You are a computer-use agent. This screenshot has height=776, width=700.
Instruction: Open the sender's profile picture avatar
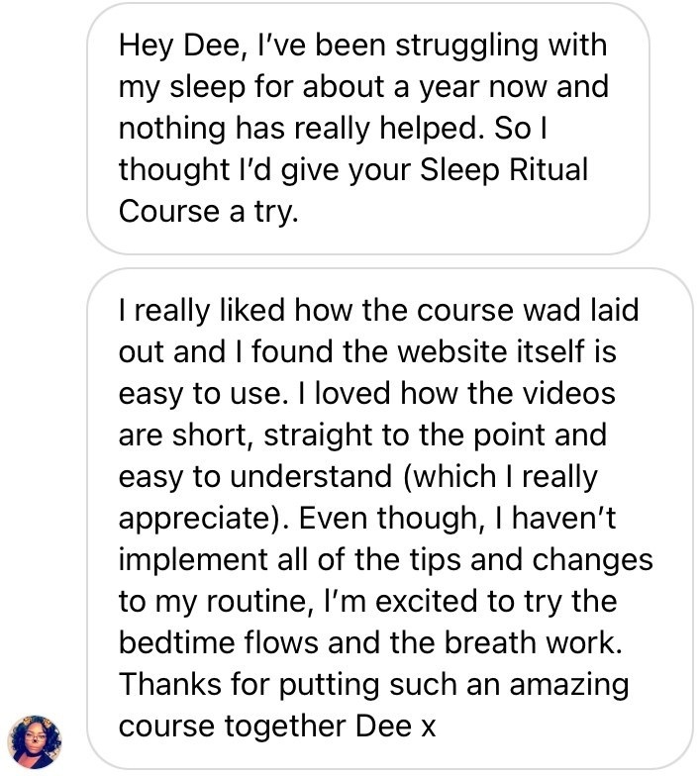pyautogui.click(x=35, y=741)
